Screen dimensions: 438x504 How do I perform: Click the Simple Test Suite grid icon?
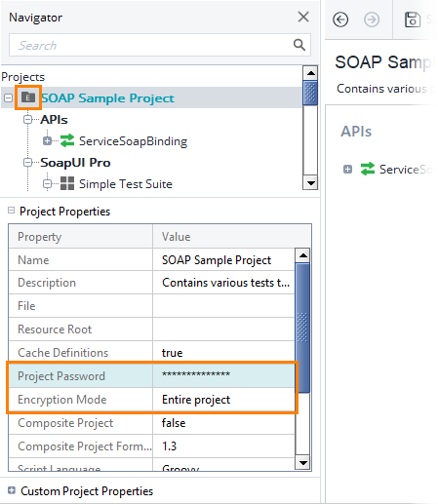67,183
